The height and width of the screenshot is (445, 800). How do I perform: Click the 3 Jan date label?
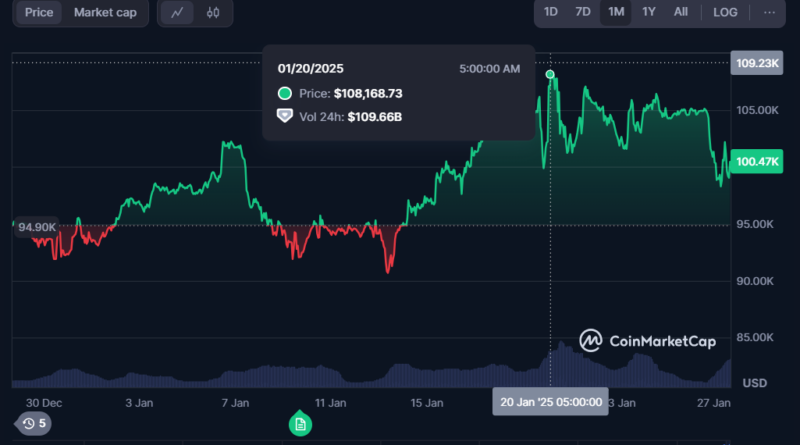click(x=139, y=403)
